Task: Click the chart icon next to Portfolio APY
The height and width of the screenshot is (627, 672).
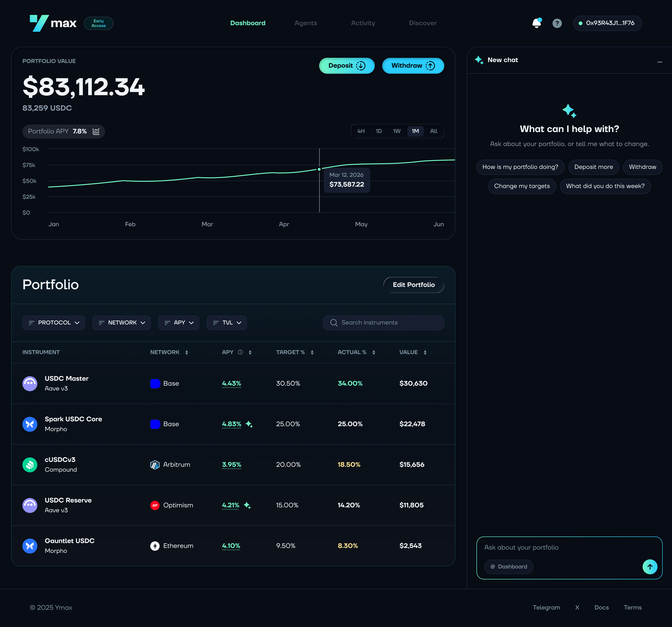Action: pos(96,132)
